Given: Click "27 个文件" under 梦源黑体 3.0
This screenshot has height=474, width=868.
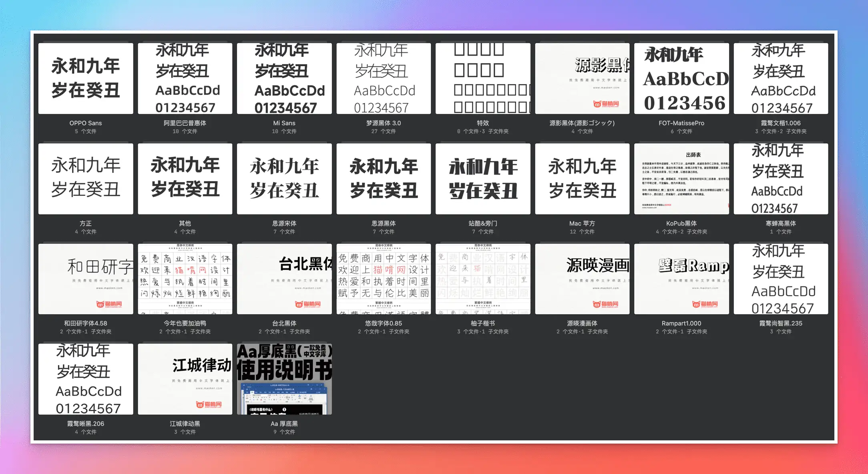Looking at the screenshot, I should [x=384, y=131].
